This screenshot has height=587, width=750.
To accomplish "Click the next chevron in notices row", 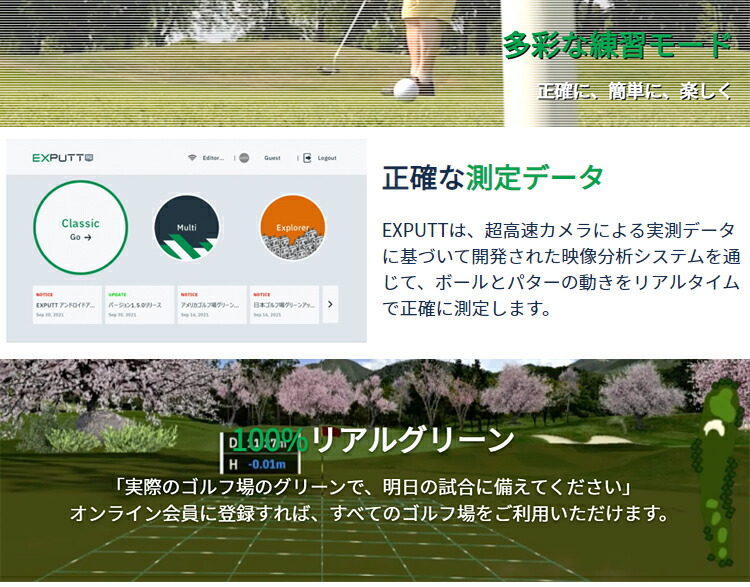I will (x=330, y=304).
